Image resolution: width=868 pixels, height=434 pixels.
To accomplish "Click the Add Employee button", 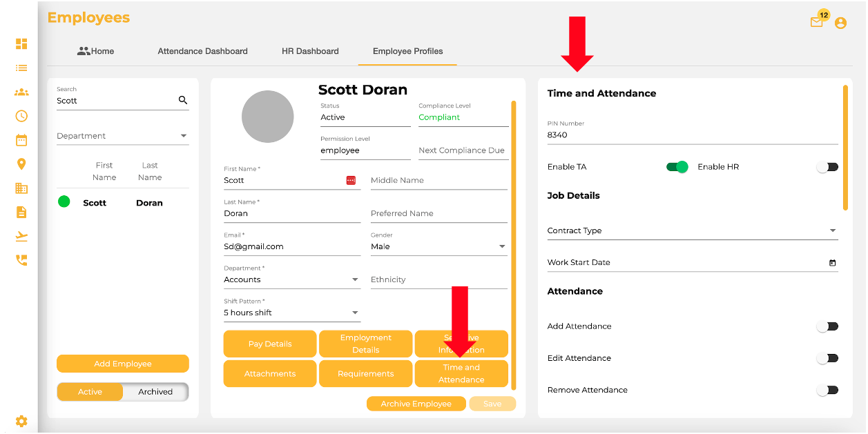I will tap(122, 364).
